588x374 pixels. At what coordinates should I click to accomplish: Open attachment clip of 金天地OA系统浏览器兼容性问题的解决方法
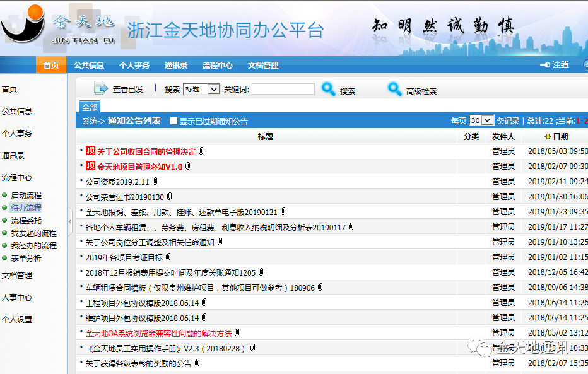click(237, 332)
